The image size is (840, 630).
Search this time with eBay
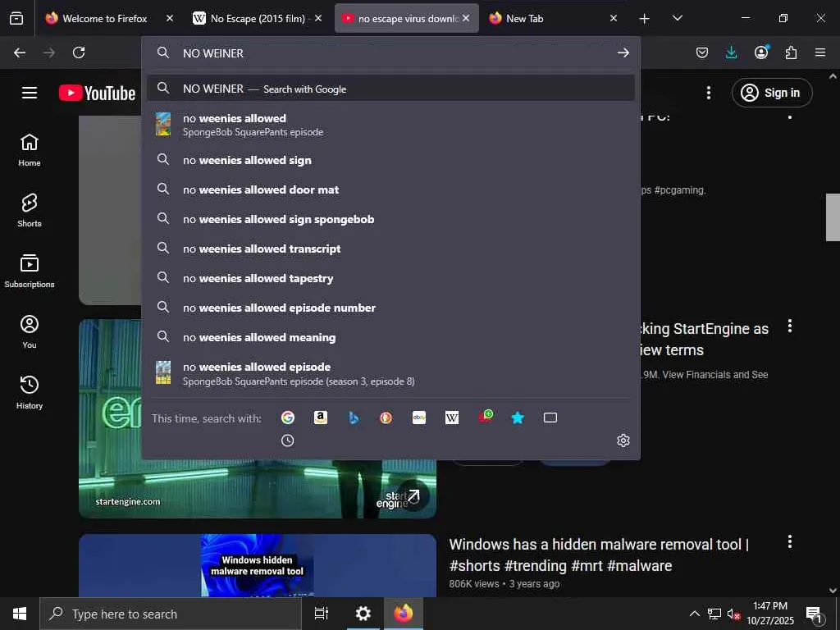click(x=419, y=418)
